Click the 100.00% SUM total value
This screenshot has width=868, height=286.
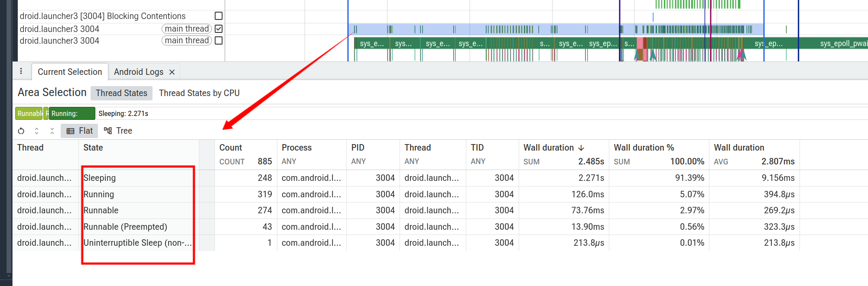(x=687, y=161)
